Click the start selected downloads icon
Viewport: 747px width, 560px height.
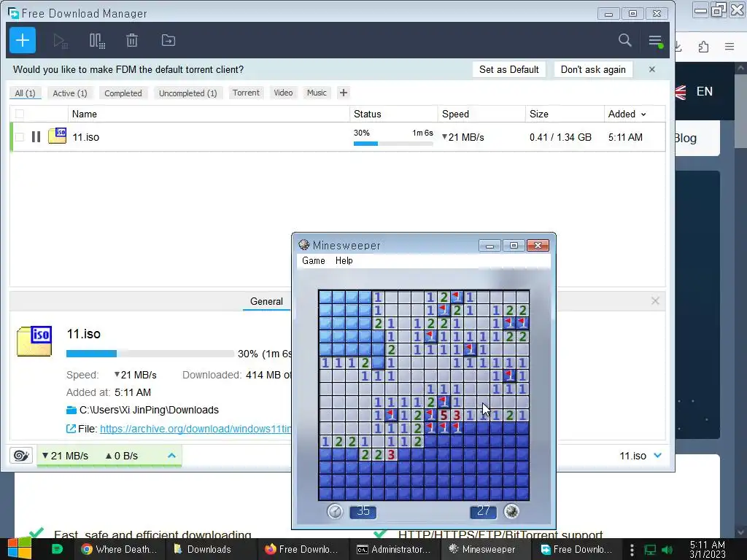coord(61,41)
